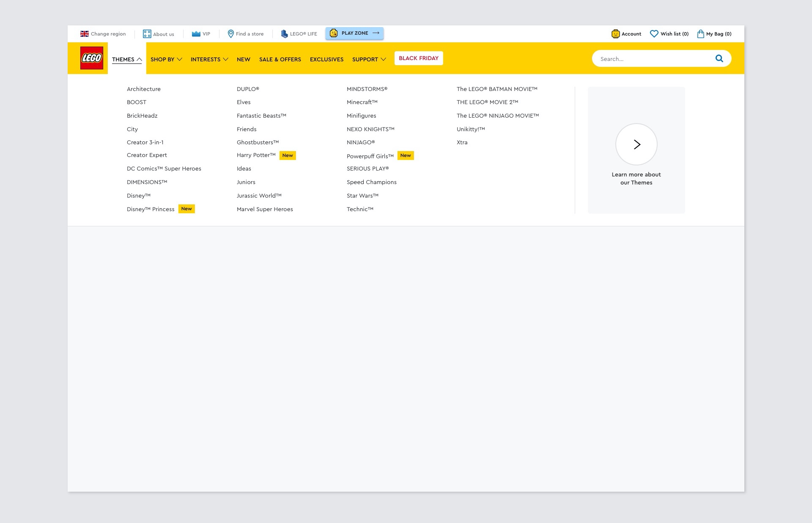Click the My Bag shopping bag icon
This screenshot has height=523, width=812.
[701, 34]
